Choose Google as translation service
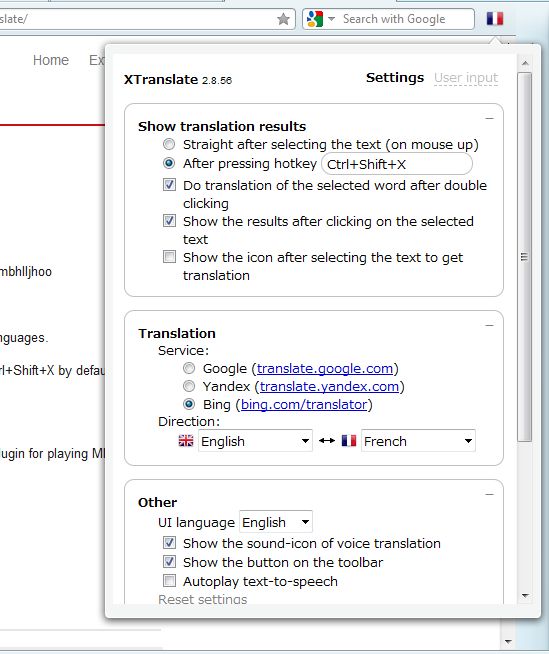Image resolution: width=549 pixels, height=654 pixels. [189, 368]
